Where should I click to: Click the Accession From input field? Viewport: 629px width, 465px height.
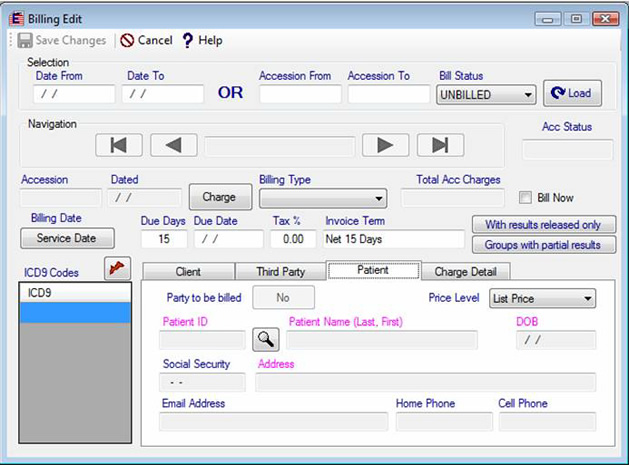(299, 95)
